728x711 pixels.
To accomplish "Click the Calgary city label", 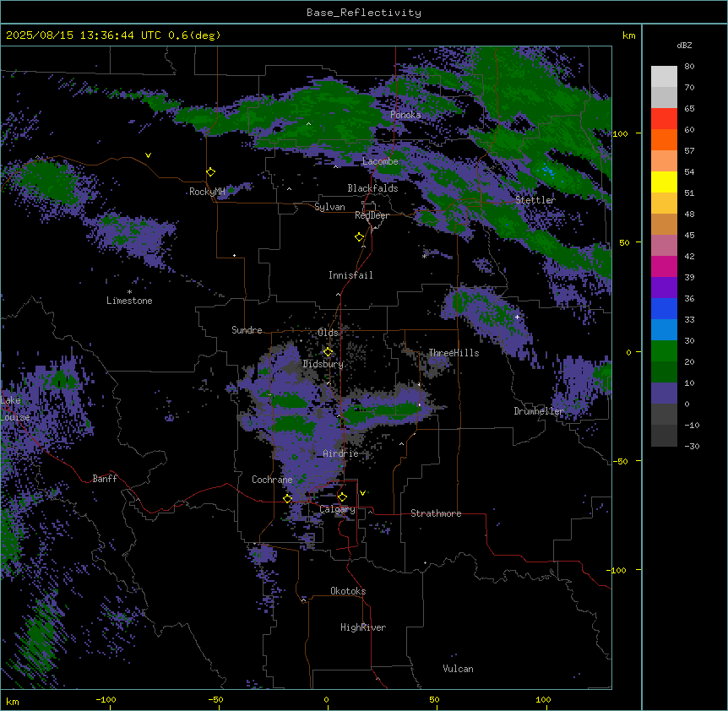I will (x=338, y=509).
